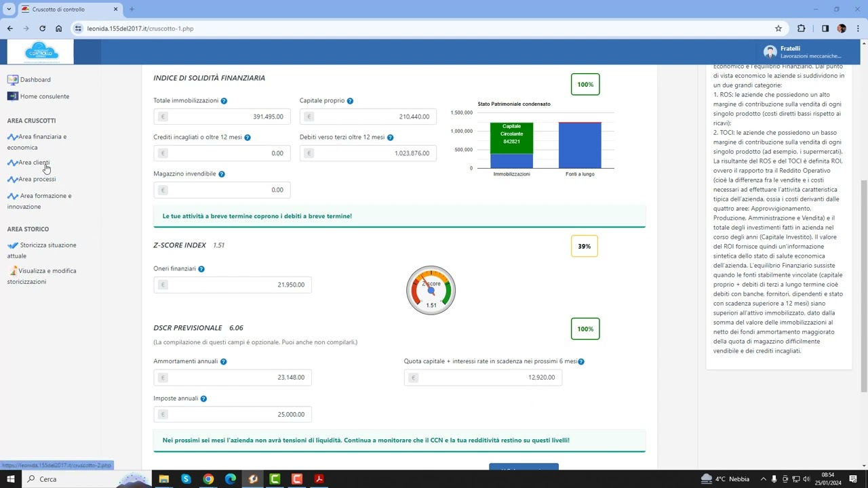Open help for Debiti verso terzi oltre 12 mesi
The width and height of the screenshot is (868, 488).
tap(390, 138)
